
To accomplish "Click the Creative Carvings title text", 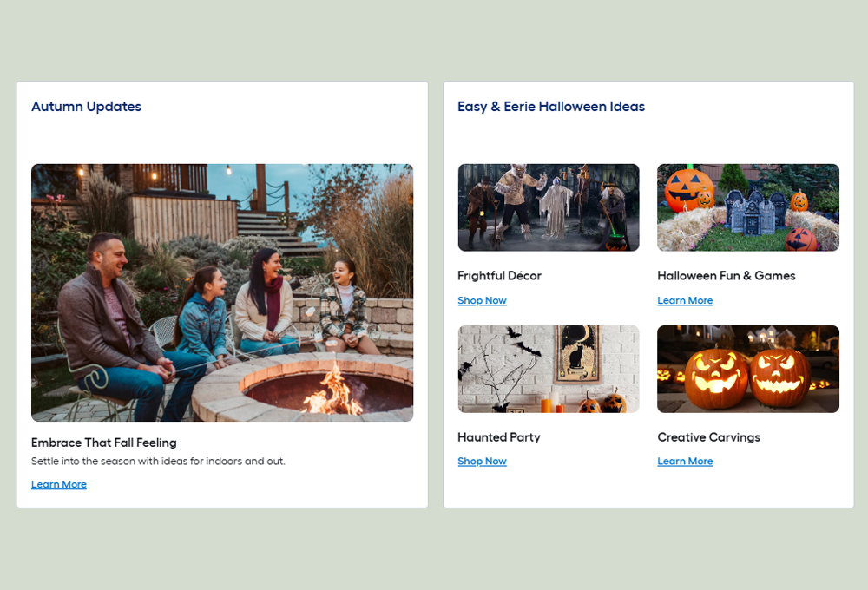I will coord(708,437).
